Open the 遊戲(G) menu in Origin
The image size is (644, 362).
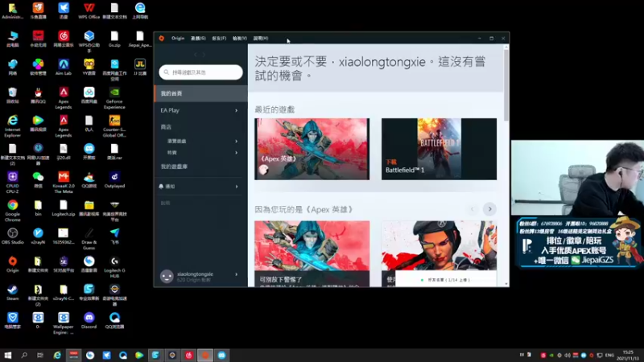[198, 38]
